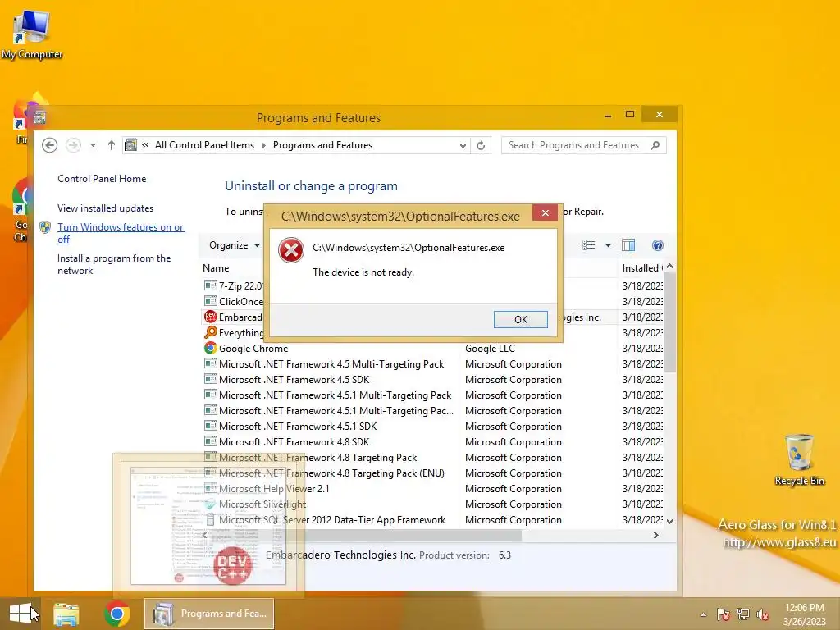Open Help with the question mark icon
Screen dimensions: 840x630
coord(657,244)
